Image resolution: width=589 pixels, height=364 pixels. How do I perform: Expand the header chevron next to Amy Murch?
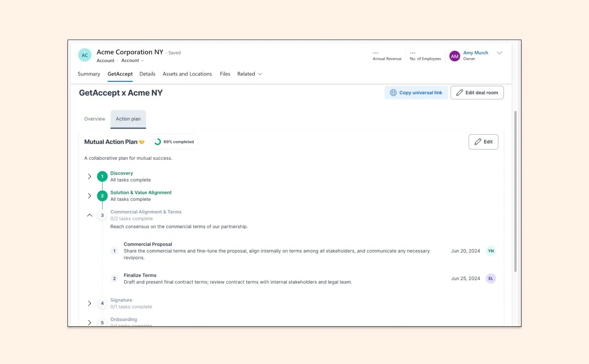[499, 53]
